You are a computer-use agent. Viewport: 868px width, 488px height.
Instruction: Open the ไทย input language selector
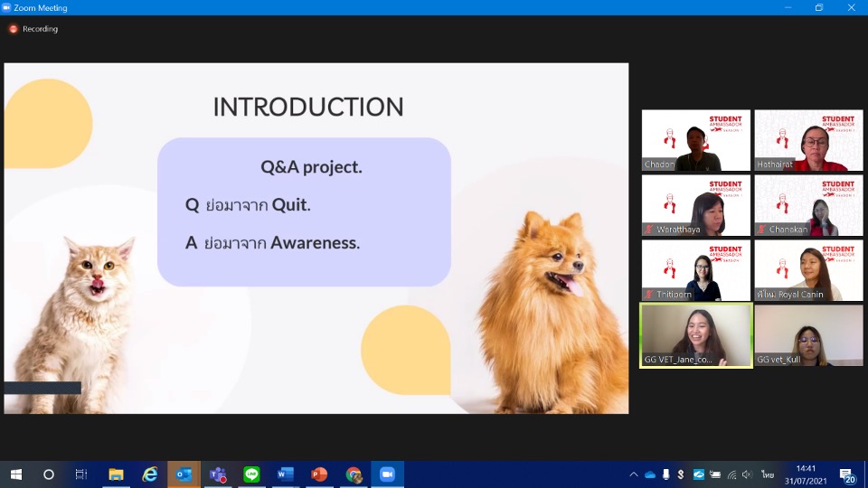768,474
